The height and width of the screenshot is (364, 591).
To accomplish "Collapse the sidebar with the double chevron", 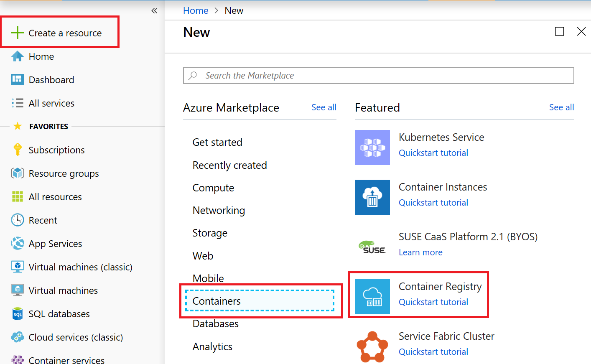I will (x=154, y=11).
